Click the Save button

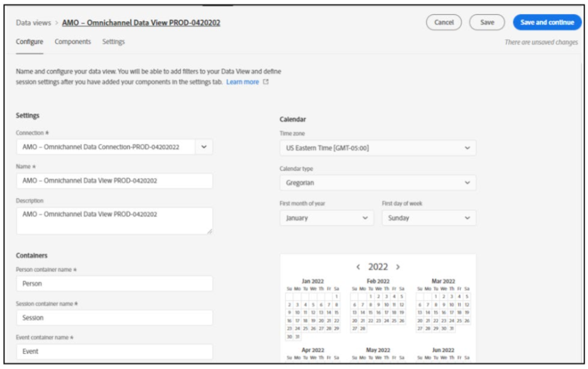coord(487,22)
